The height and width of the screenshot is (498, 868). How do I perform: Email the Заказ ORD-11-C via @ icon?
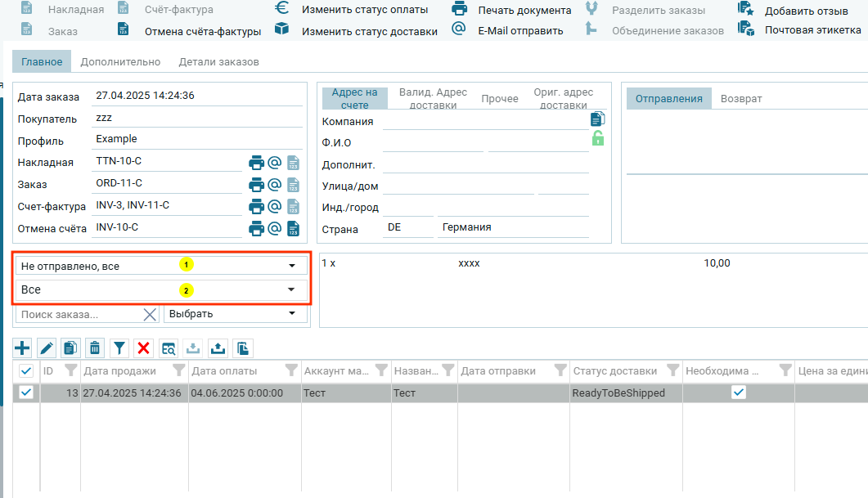coord(275,184)
